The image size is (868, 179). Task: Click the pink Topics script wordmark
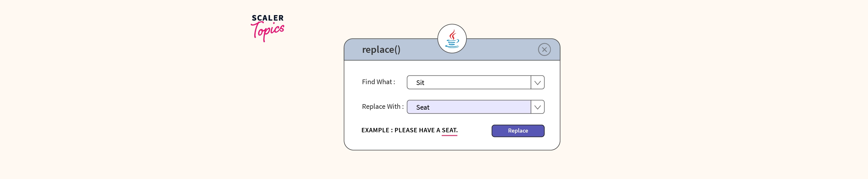tap(268, 32)
